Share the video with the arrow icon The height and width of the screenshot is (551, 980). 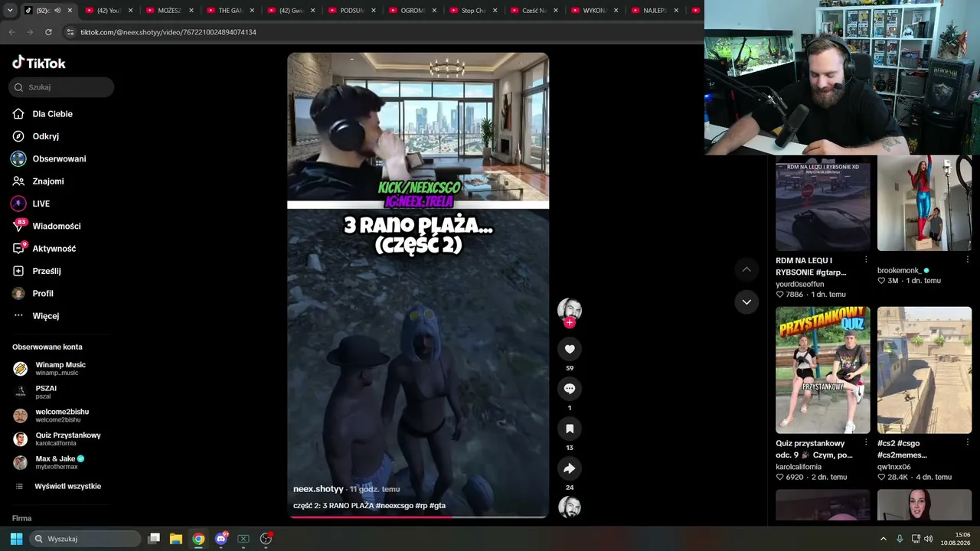click(x=570, y=468)
